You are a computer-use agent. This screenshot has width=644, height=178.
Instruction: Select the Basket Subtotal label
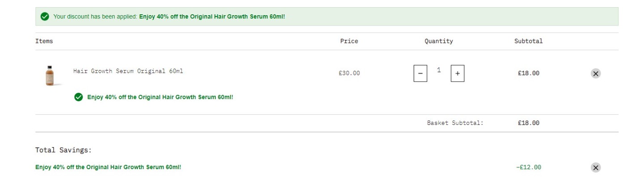pos(455,123)
